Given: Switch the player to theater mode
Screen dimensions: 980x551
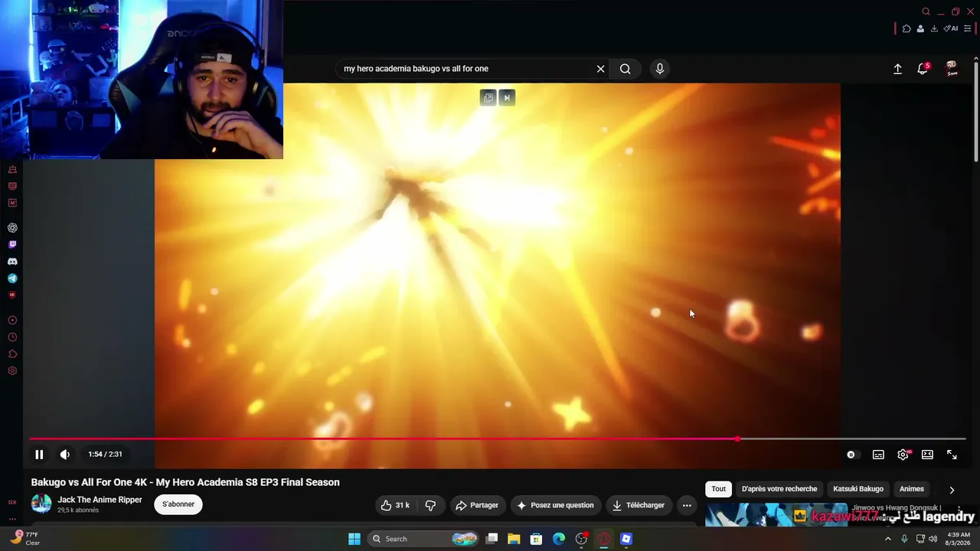Looking at the screenshot, I should [927, 455].
